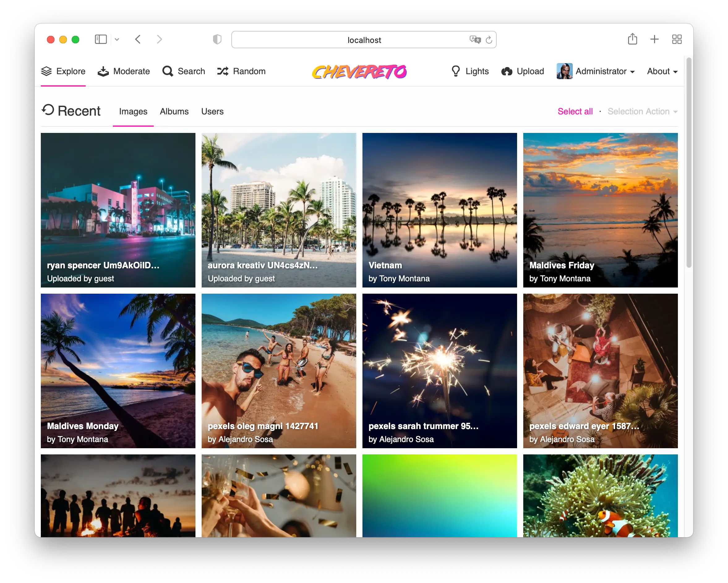Open Search with the magnifier icon
The width and height of the screenshot is (728, 583).
coord(168,71)
